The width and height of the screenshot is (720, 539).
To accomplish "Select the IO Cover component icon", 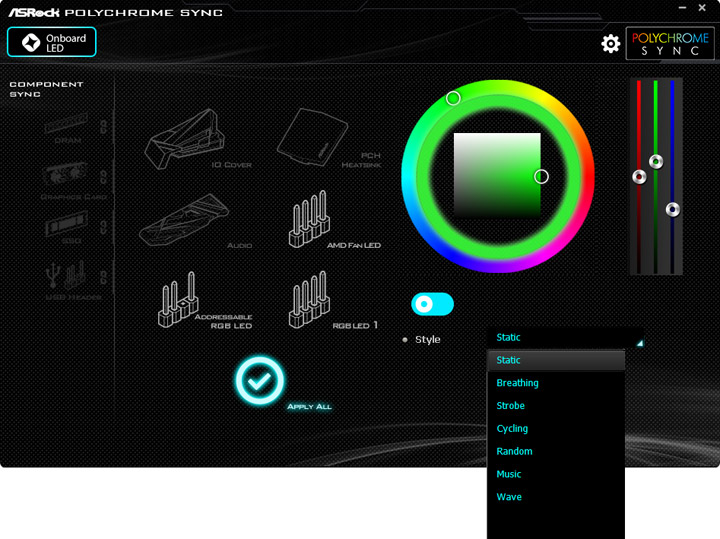I will coord(185,139).
